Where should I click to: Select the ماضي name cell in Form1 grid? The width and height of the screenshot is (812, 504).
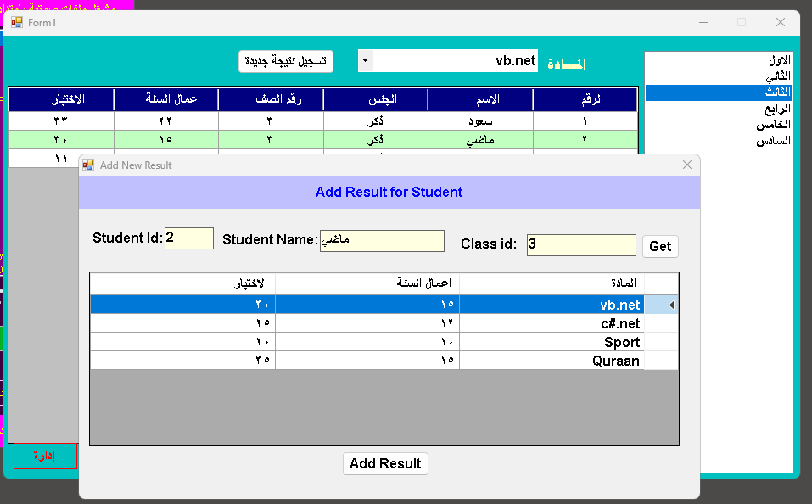tap(480, 140)
